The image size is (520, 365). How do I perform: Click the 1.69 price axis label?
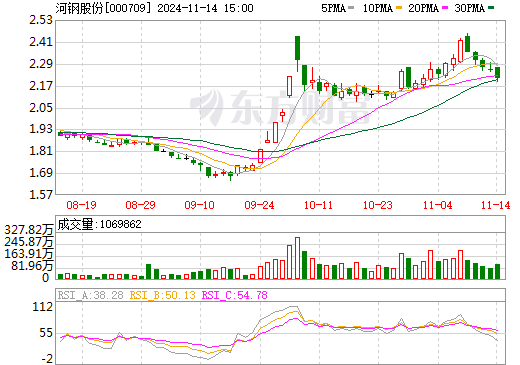[41, 173]
